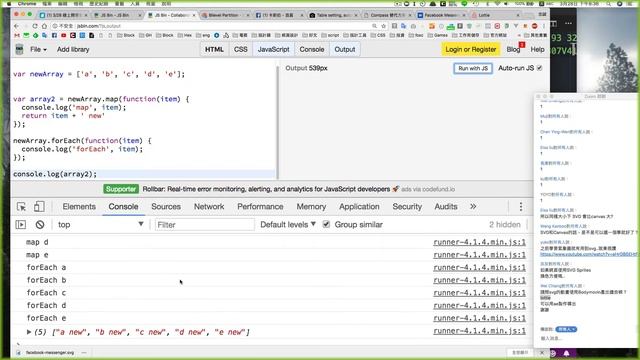The height and width of the screenshot is (360, 640).
Task: Click the console Filter input field
Action: click(x=204, y=224)
